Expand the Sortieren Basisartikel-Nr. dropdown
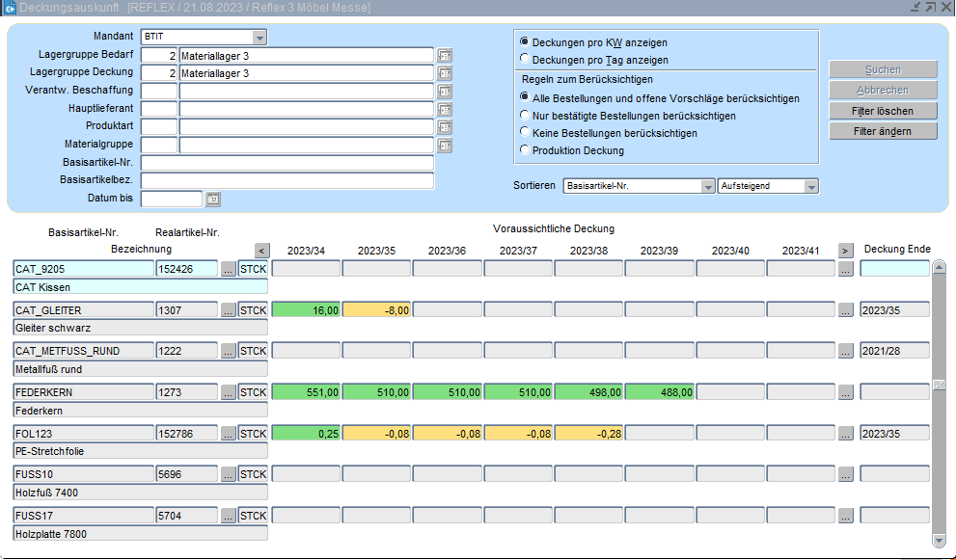Screen dimensions: 956x560 click(x=707, y=186)
